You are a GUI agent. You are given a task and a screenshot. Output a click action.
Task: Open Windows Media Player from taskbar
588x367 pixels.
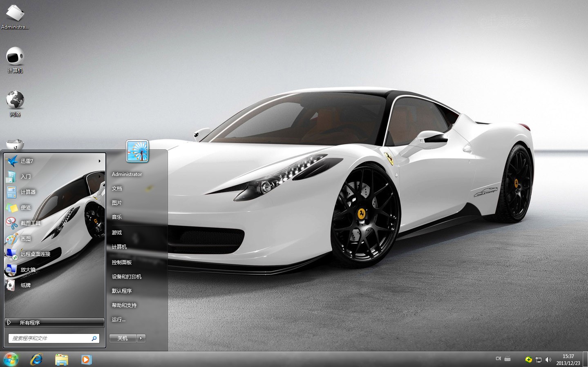[x=86, y=359]
